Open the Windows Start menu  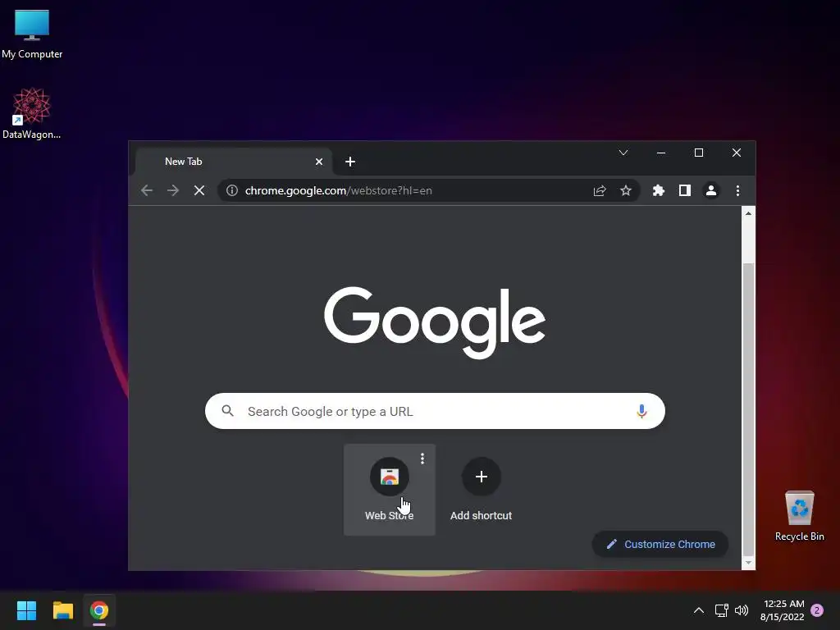(x=26, y=610)
